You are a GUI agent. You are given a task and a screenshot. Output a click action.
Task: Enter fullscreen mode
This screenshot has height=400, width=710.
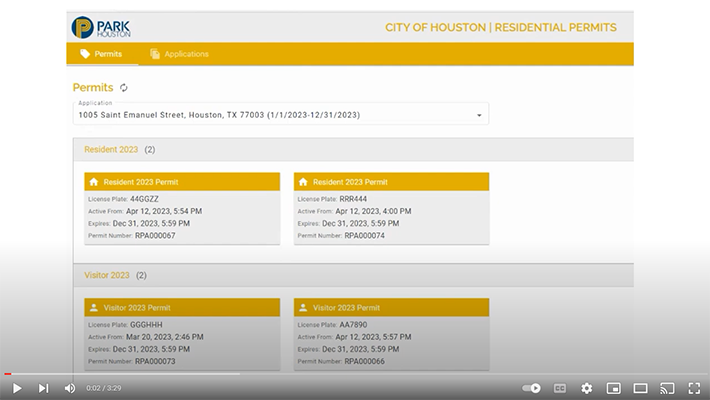click(694, 388)
